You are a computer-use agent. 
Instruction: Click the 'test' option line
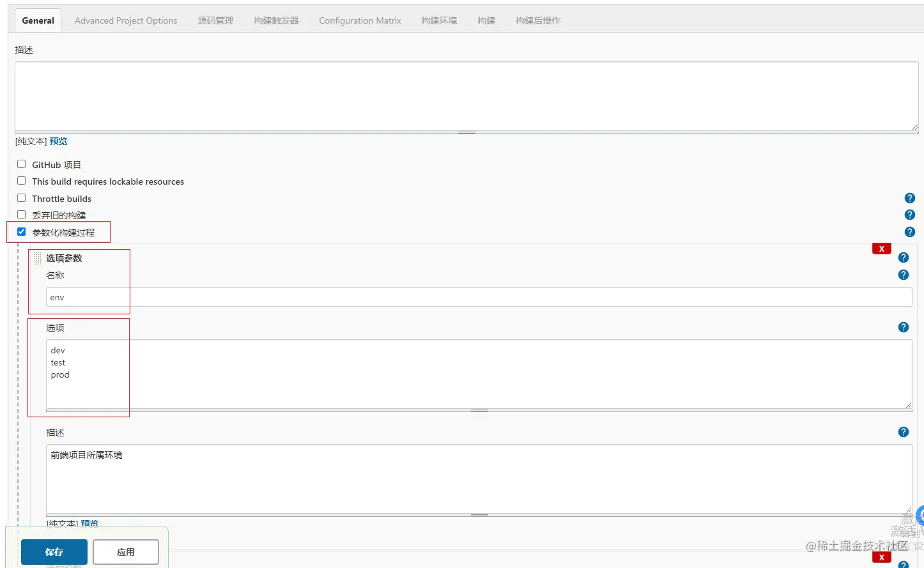tap(58, 362)
